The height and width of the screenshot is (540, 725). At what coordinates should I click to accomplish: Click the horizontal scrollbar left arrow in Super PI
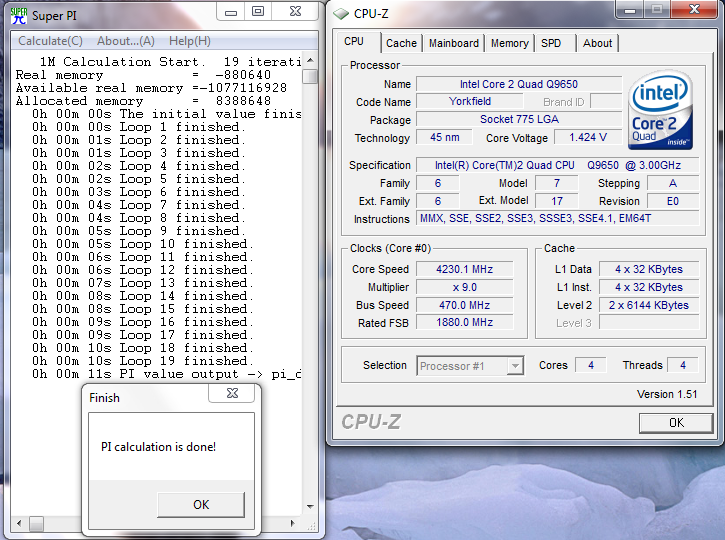(x=19, y=523)
